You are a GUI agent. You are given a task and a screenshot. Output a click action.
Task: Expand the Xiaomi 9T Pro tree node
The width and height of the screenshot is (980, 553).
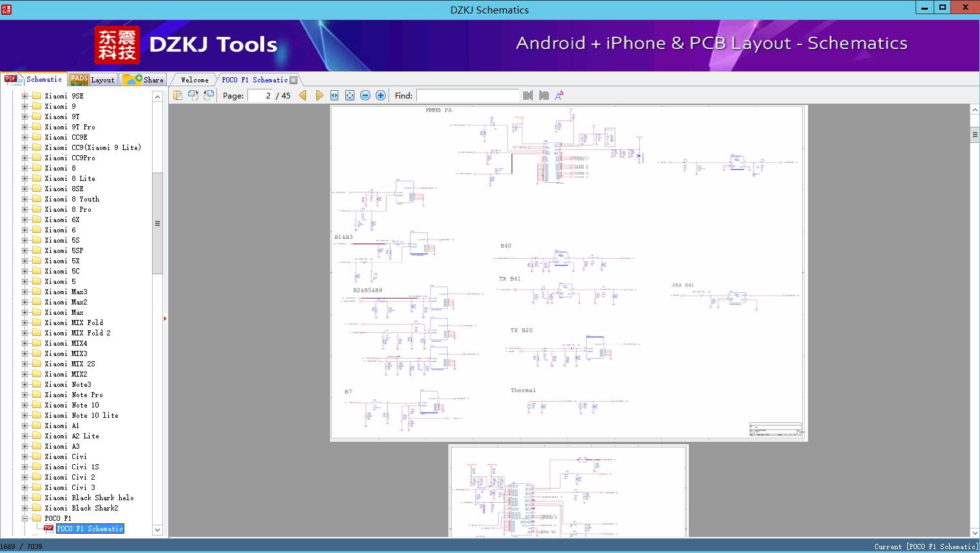[24, 127]
